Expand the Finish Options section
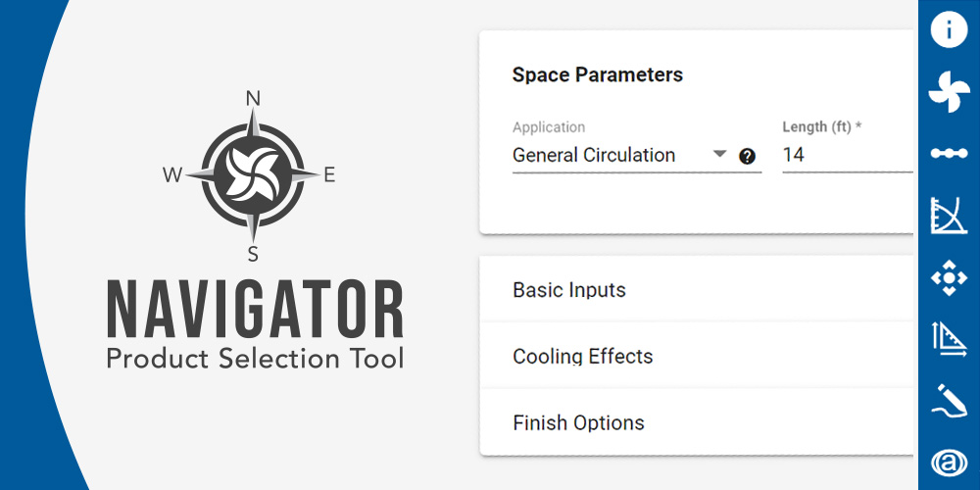 [578, 423]
